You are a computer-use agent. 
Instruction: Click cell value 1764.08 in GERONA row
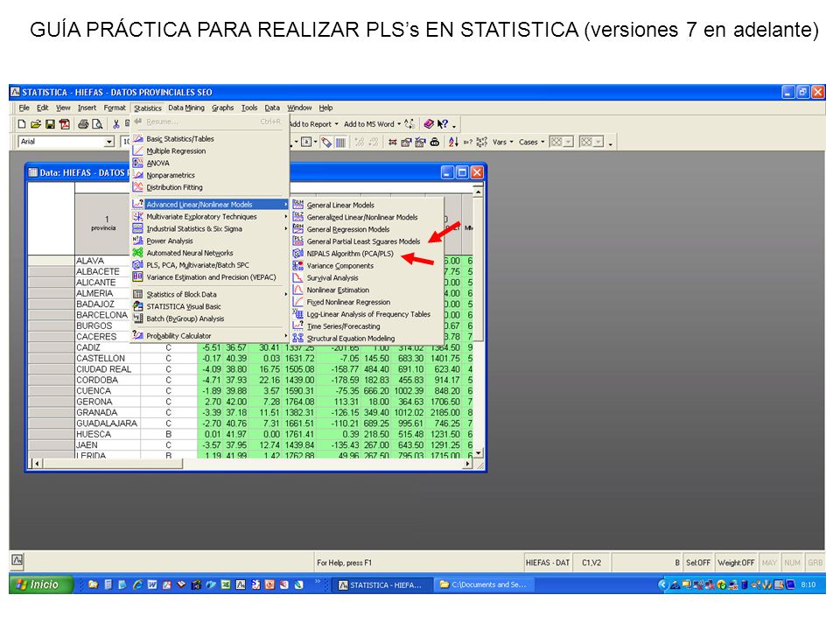click(x=299, y=402)
